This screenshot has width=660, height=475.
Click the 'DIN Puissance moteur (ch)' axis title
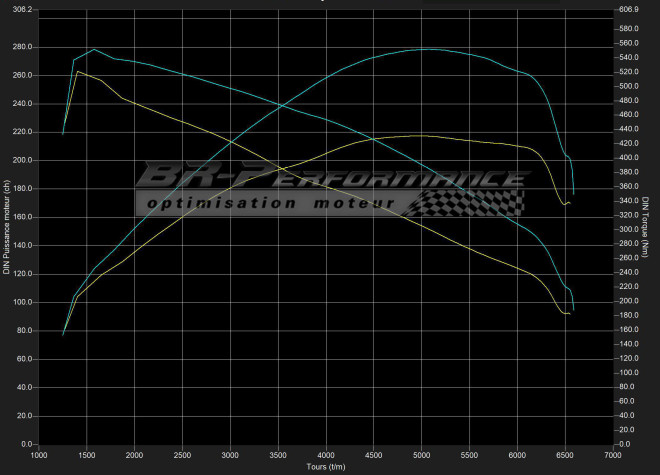[6, 228]
